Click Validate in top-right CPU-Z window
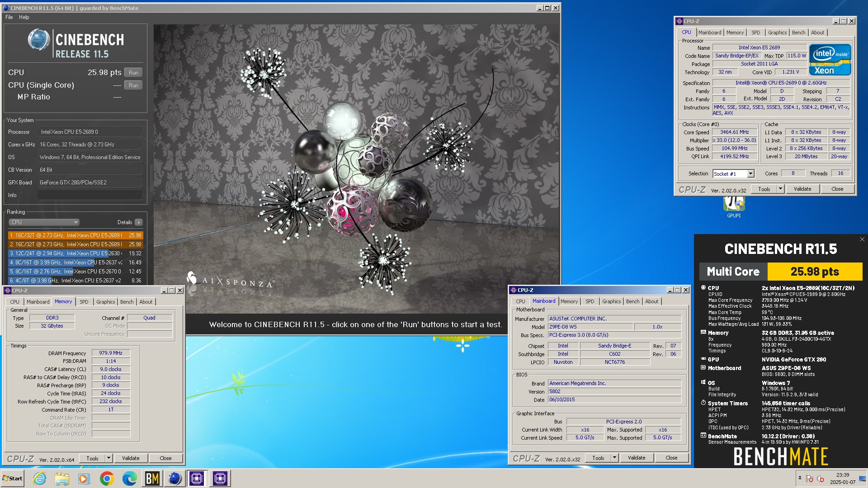868x488 pixels. coord(802,189)
